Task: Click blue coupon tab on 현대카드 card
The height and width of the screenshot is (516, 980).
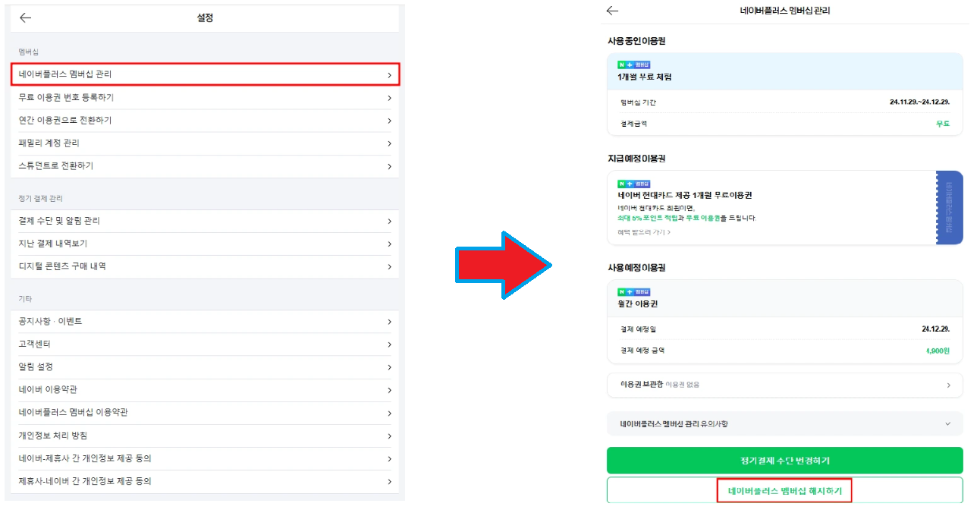Action: [x=949, y=207]
